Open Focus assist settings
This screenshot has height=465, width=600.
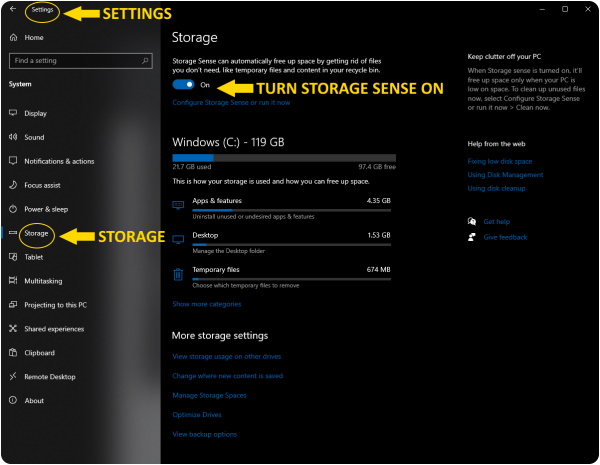[42, 185]
